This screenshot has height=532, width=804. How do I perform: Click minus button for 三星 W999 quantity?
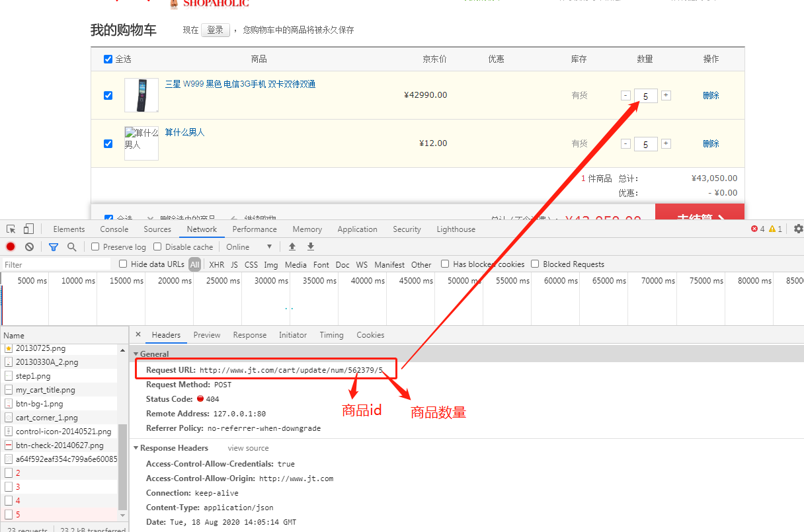(625, 95)
